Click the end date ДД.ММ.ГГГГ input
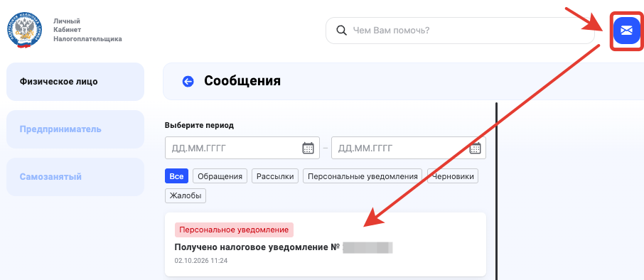 tap(409, 148)
